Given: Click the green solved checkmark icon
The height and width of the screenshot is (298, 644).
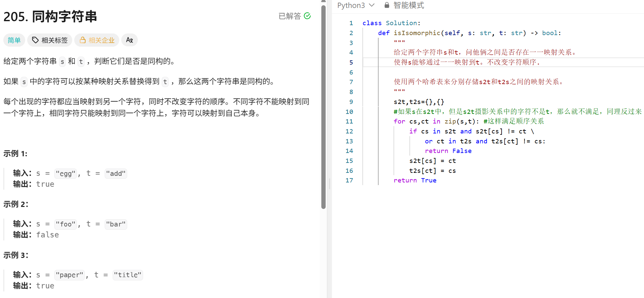Looking at the screenshot, I should coord(307,16).
